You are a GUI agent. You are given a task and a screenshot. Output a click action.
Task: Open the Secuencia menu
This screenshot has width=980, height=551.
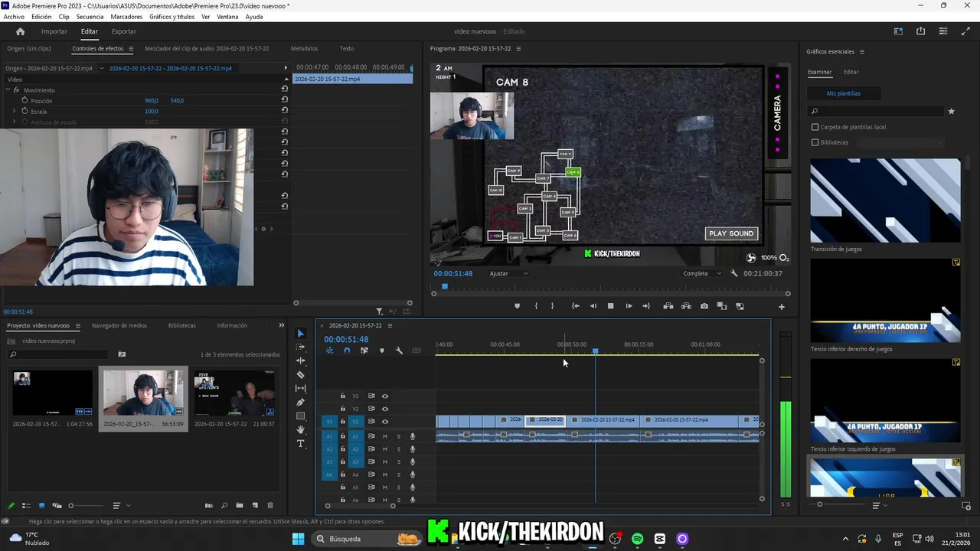point(90,17)
